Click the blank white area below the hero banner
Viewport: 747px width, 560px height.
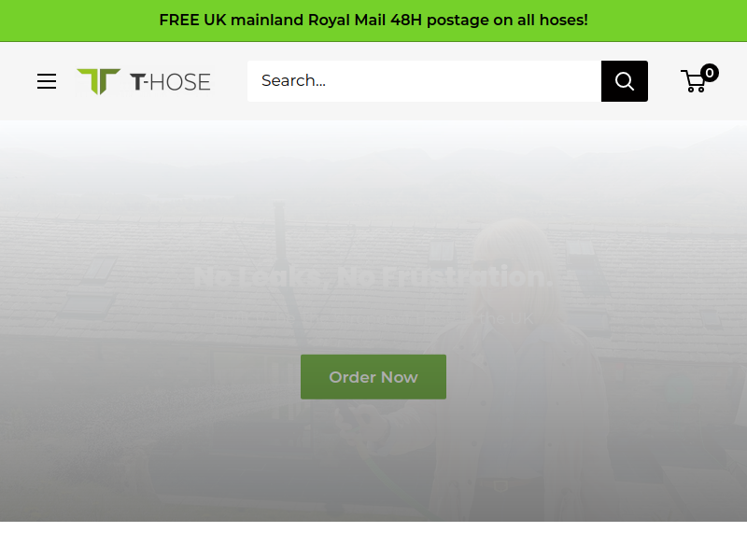[373, 541]
